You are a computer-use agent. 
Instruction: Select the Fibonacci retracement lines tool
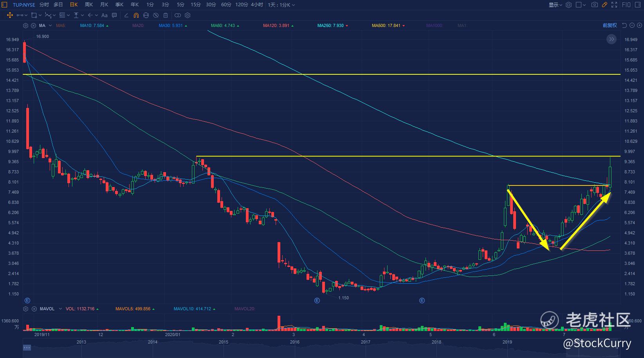click(62, 15)
